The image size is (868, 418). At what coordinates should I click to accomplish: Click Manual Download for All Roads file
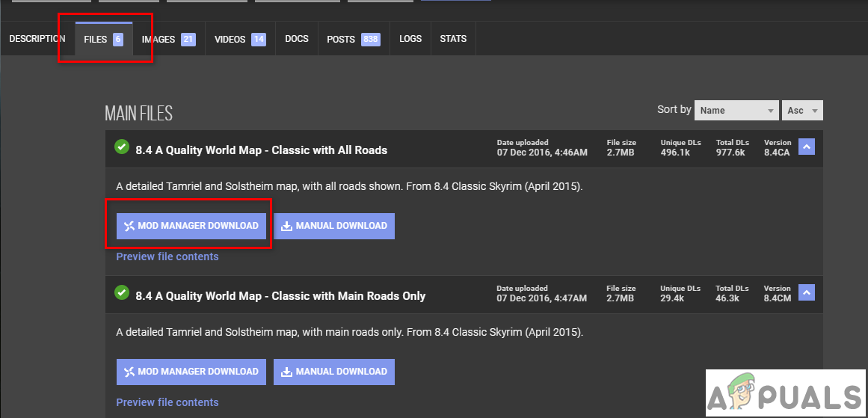[334, 226]
